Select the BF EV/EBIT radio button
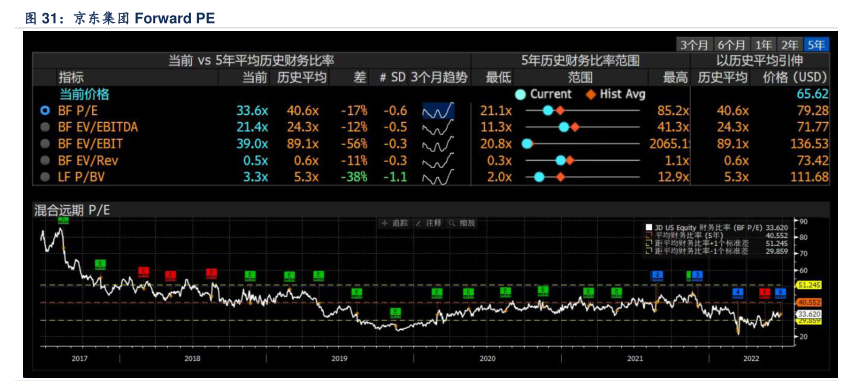 pos(45,144)
